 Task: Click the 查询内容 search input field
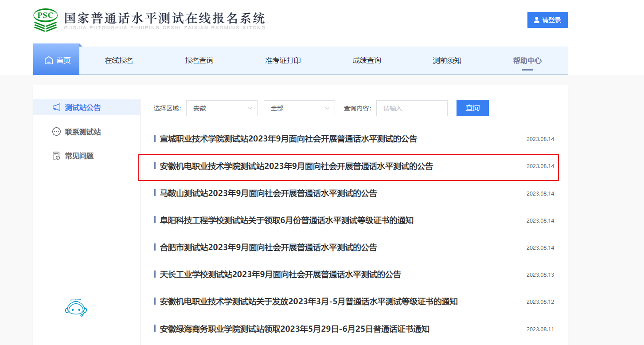412,108
